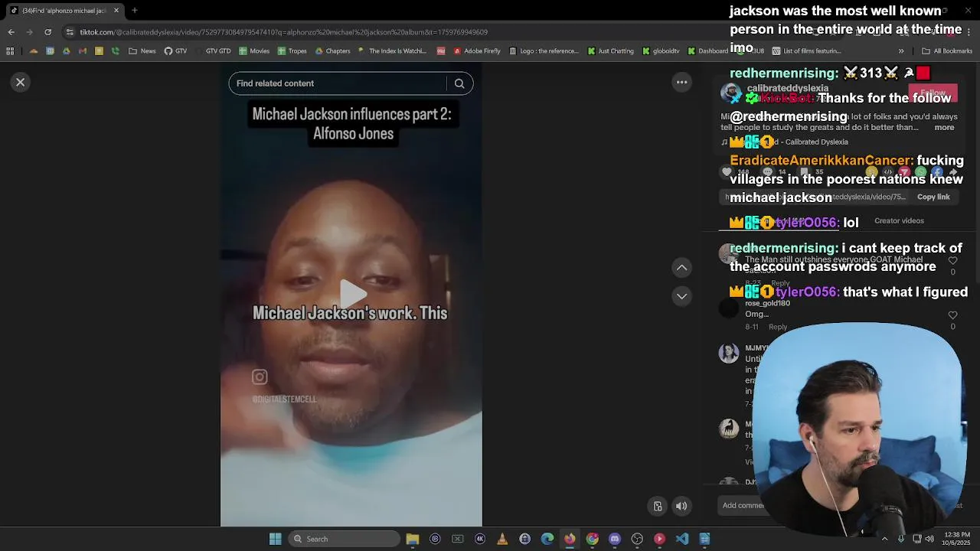The width and height of the screenshot is (980, 551).
Task: Open Visual Studio Code from taskbar
Action: tap(681, 539)
